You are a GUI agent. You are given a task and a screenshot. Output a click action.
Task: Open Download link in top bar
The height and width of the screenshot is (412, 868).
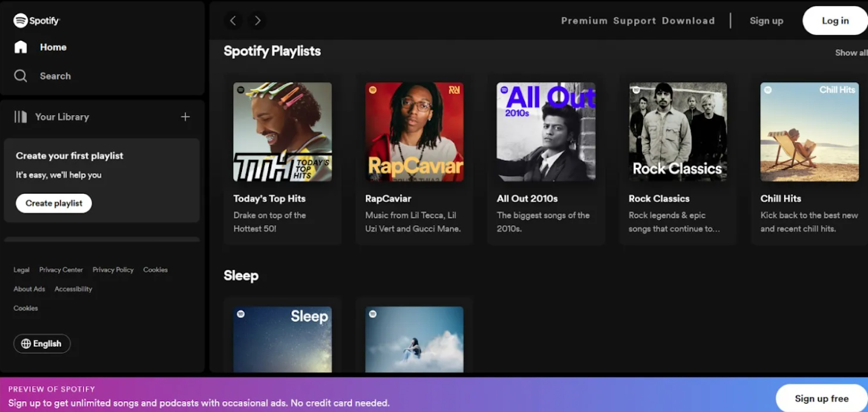[x=688, y=21]
